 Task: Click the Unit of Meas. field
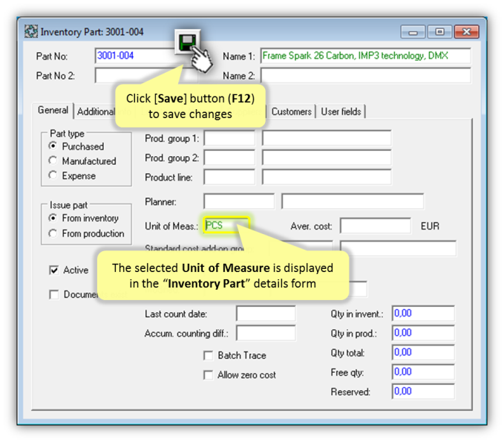[226, 226]
